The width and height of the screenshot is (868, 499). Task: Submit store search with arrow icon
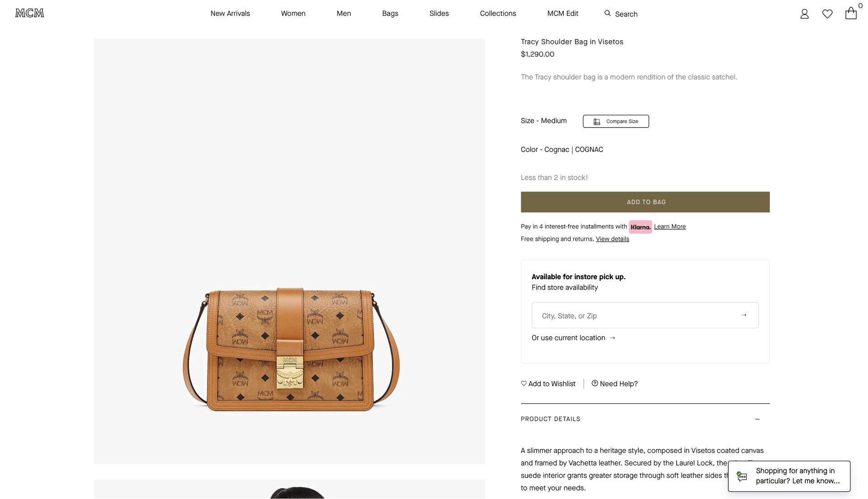point(744,315)
